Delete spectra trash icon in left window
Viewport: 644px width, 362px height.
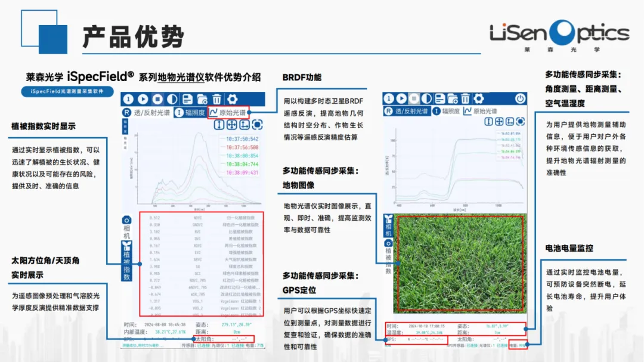217,99
